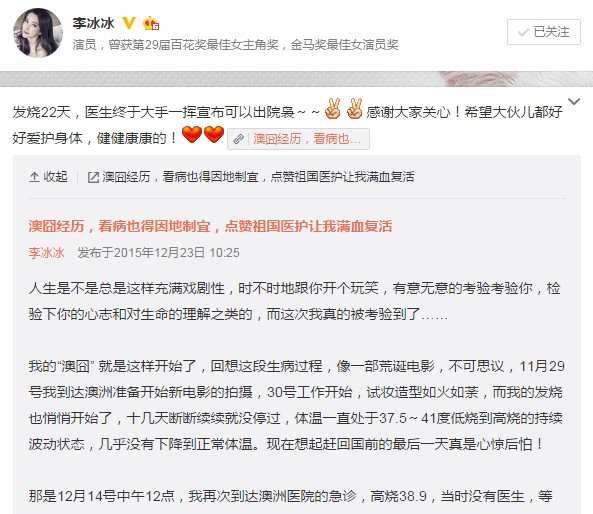Click the profile bio line about awards
Screen dimensions: 593x514
[235, 45]
